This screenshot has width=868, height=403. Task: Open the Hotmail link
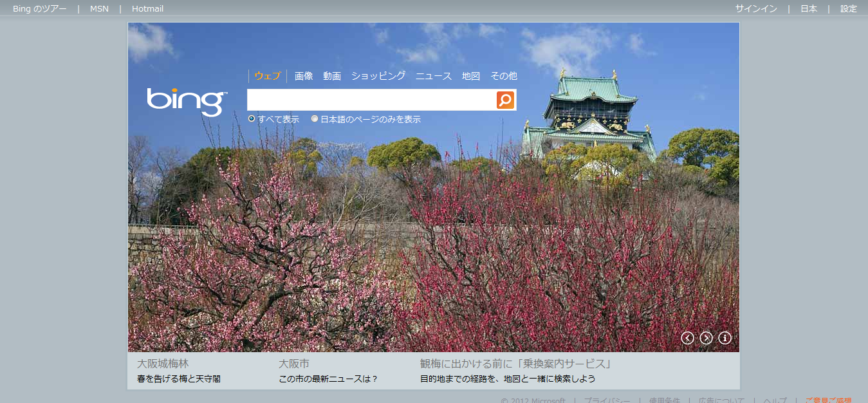pyautogui.click(x=147, y=9)
